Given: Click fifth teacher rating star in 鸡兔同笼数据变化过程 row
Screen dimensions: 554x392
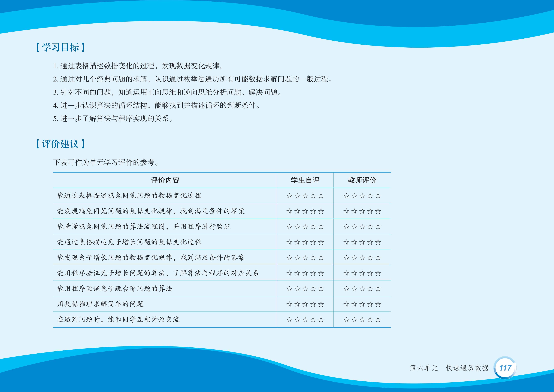Looking at the screenshot, I should click(378, 196).
